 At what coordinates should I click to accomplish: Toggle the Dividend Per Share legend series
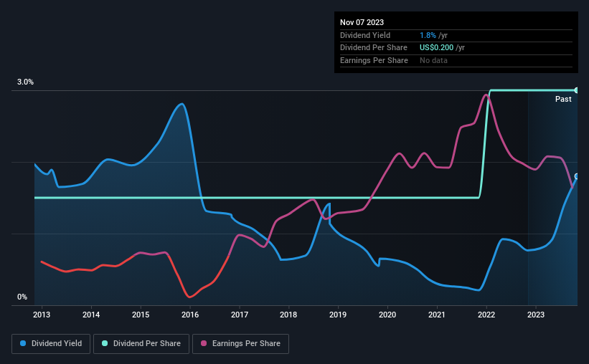click(x=145, y=344)
